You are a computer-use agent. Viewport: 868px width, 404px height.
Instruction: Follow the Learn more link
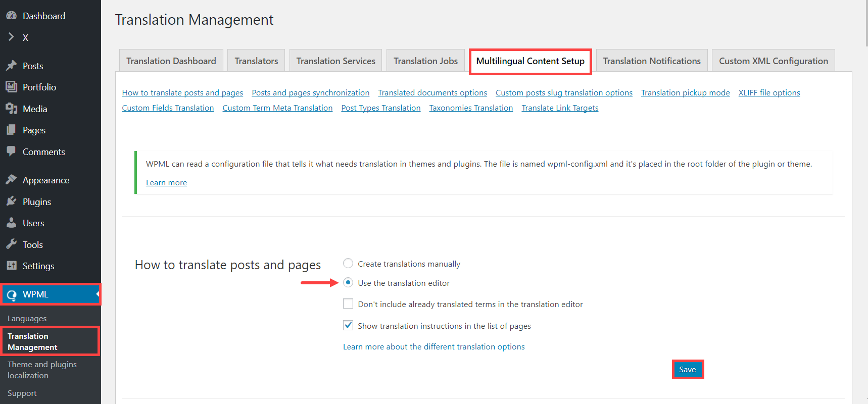pos(166,183)
